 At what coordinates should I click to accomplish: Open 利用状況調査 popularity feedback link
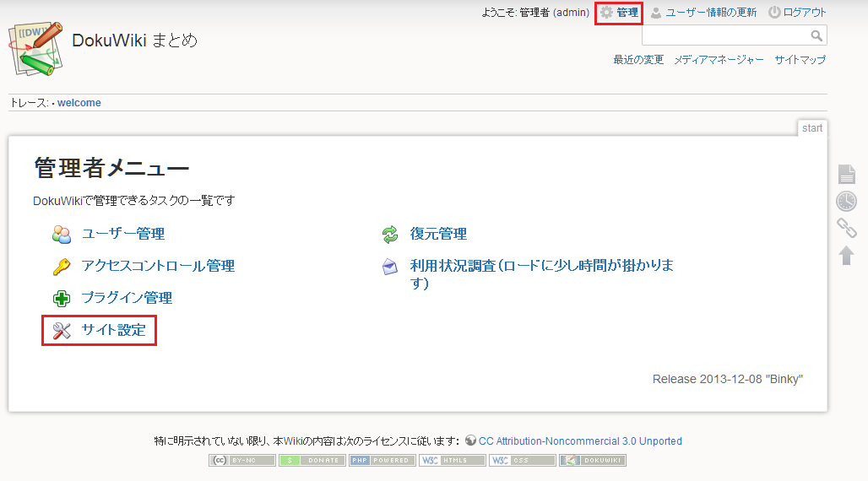pyautogui.click(x=541, y=274)
